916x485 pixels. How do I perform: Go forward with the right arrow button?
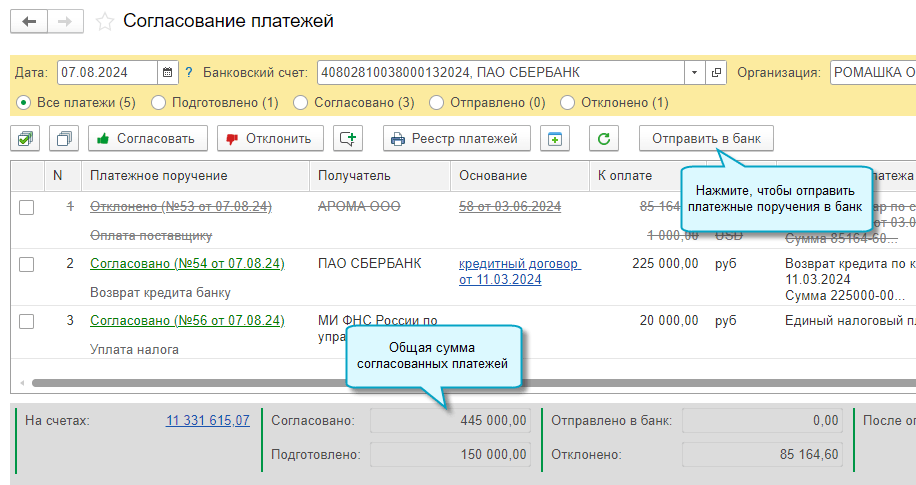tap(65, 22)
